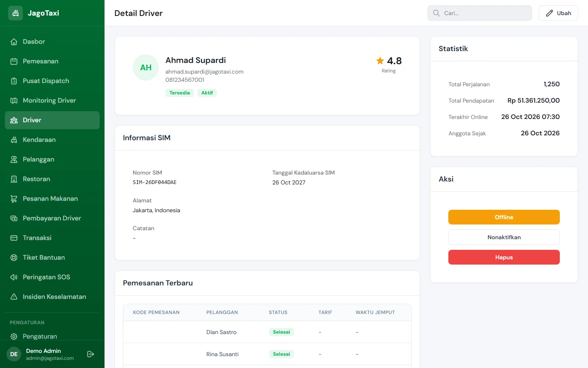This screenshot has width=588, height=368.
Task: Click the Demo Admin user name
Action: click(43, 351)
